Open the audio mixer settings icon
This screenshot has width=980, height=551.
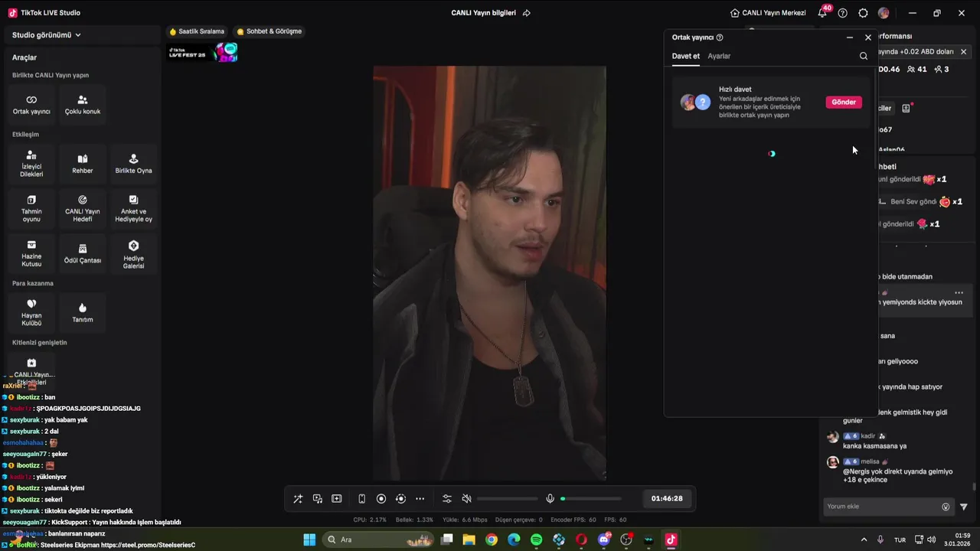447,499
